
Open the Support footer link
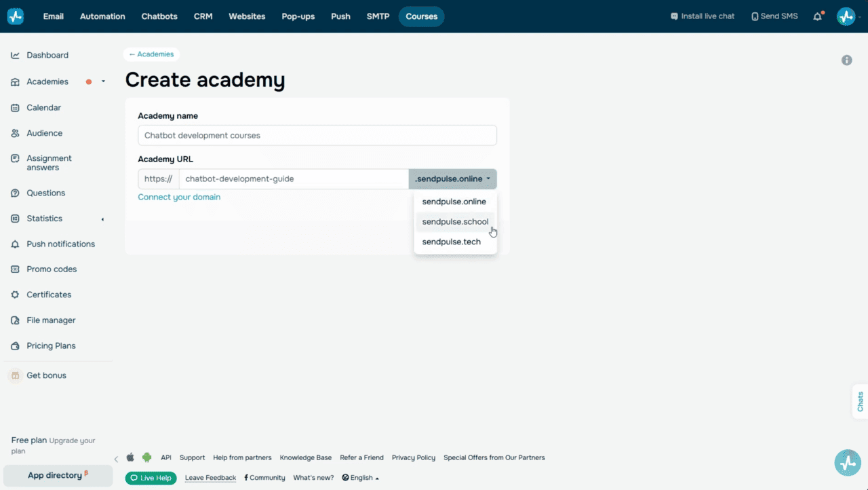point(192,457)
